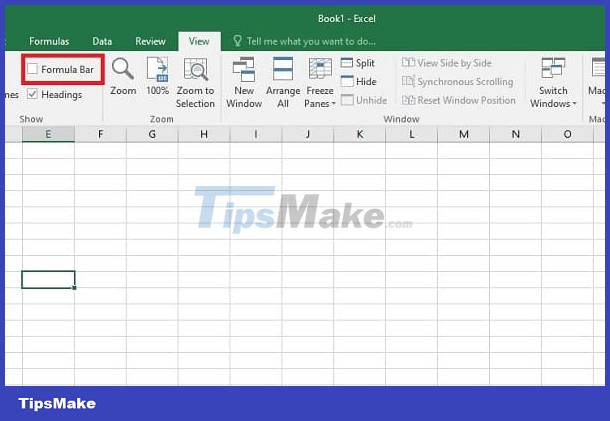Select column G header
This screenshot has width=610, height=421.
point(152,134)
